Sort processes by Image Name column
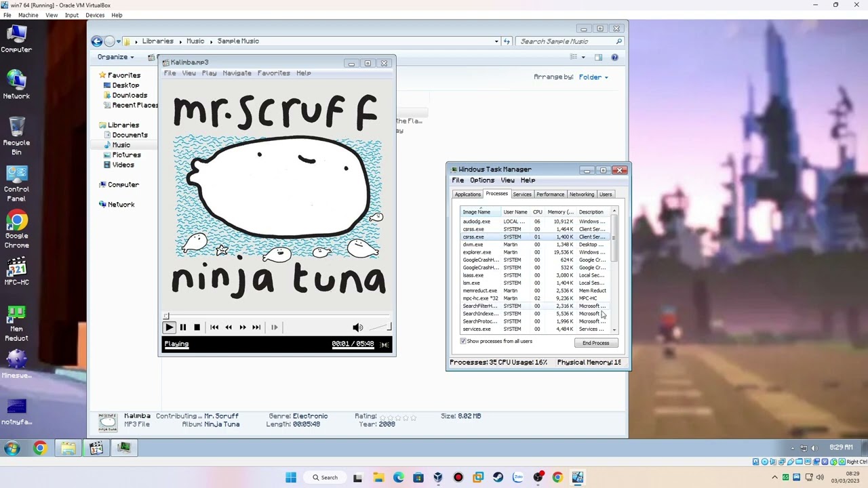The height and width of the screenshot is (488, 868). click(x=481, y=212)
